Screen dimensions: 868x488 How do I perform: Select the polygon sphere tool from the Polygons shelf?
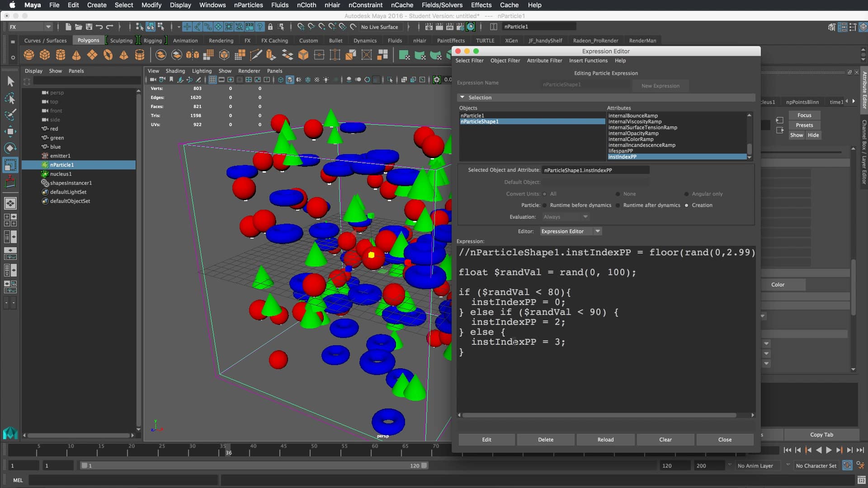pos(28,55)
